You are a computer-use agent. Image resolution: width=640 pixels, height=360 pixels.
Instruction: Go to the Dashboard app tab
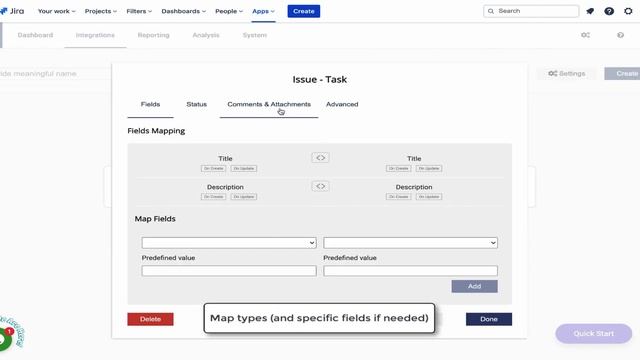pos(35,35)
